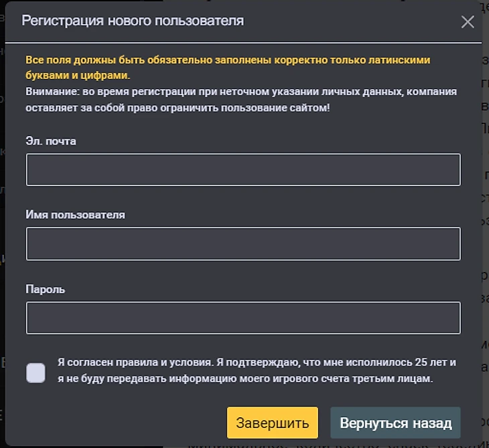
Task: Click the Эл. почта field label
Action: (x=52, y=141)
